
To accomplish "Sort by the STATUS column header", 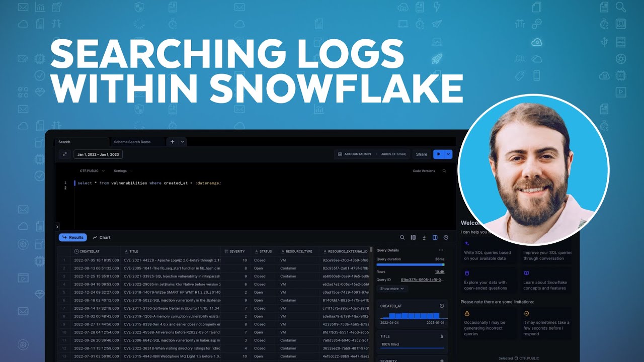I will click(x=264, y=251).
